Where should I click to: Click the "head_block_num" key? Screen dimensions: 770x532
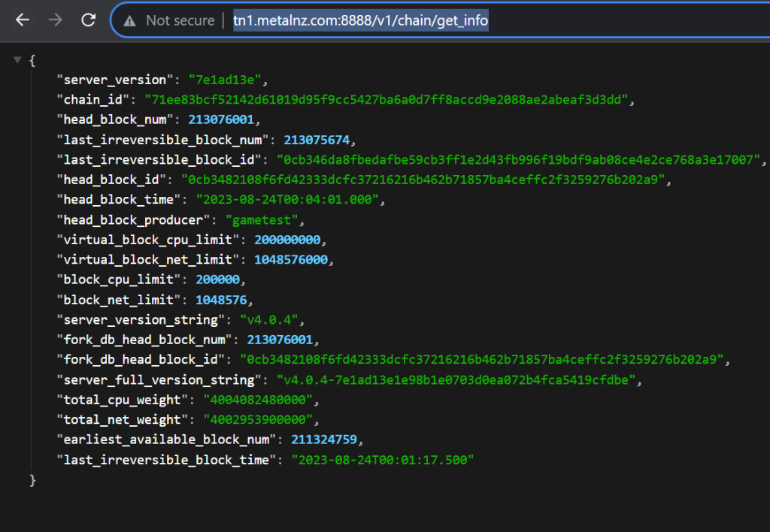(x=115, y=119)
